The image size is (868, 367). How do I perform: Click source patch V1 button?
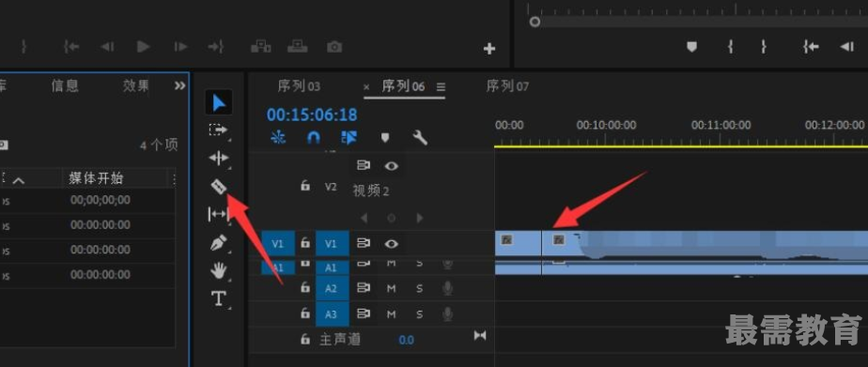[277, 243]
